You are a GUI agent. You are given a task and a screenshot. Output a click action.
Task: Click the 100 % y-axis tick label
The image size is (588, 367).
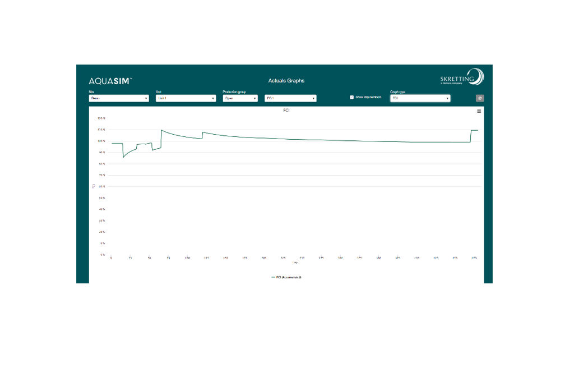click(101, 141)
